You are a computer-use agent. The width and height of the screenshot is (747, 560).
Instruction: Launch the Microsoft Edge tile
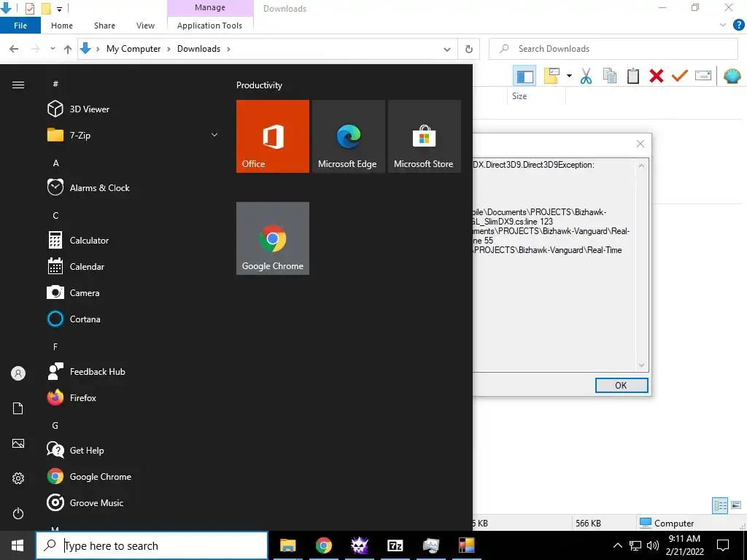click(348, 136)
